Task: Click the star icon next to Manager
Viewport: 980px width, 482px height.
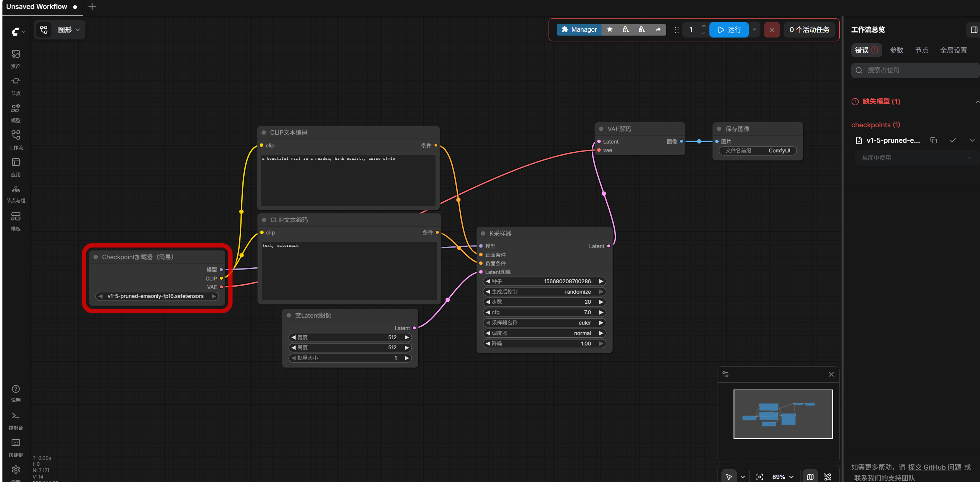Action: pyautogui.click(x=610, y=29)
